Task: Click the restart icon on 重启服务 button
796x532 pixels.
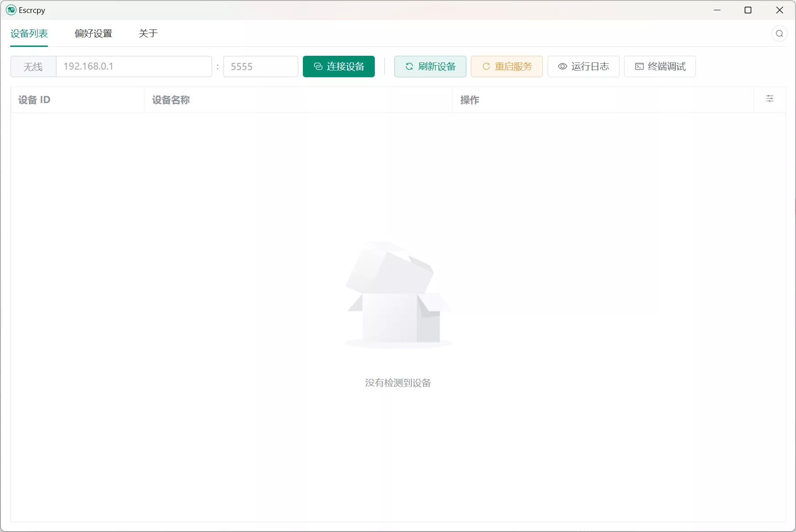Action: pos(486,66)
